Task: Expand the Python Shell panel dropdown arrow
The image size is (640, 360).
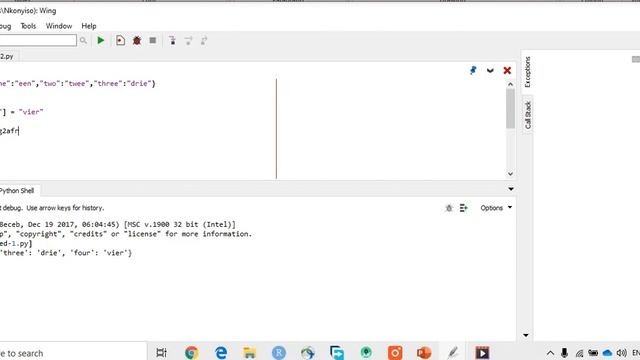Action: pyautogui.click(x=511, y=189)
